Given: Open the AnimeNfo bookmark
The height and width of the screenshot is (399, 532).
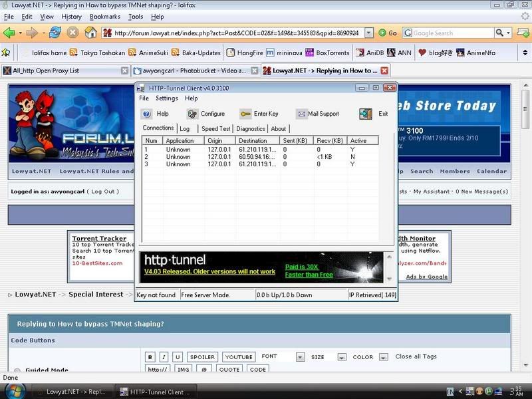Looking at the screenshot, I should pyautogui.click(x=475, y=53).
